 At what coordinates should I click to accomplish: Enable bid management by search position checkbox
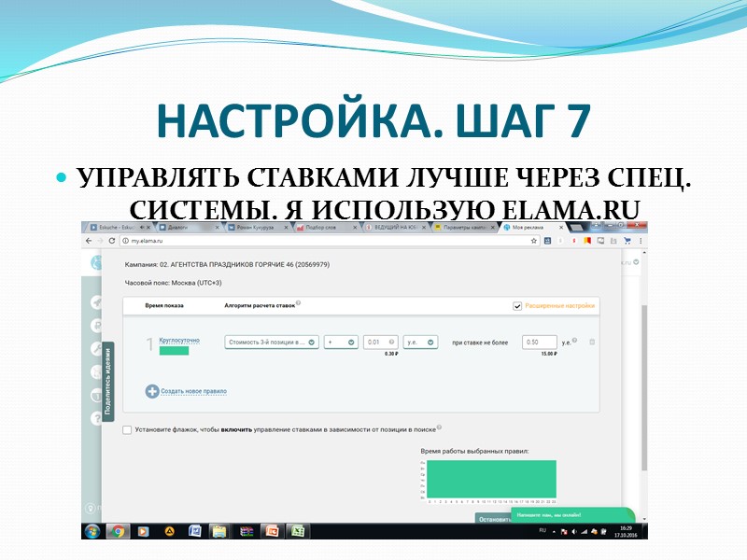(x=127, y=430)
